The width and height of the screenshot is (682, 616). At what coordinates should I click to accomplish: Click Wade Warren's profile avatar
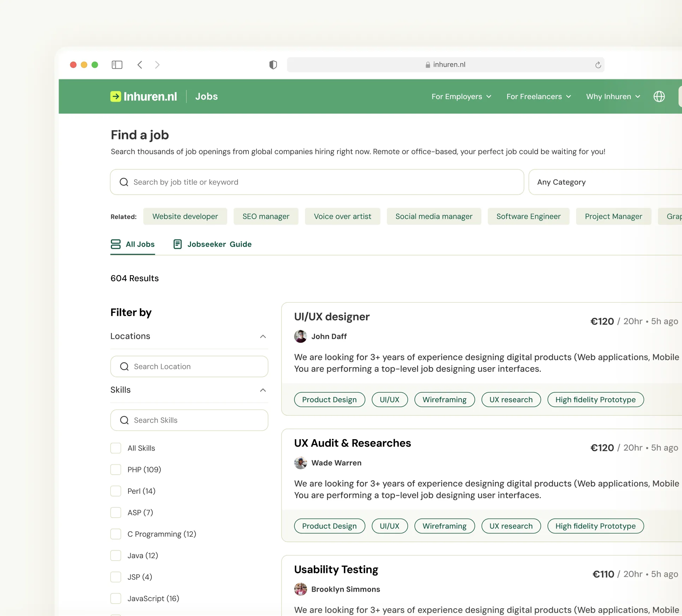click(x=300, y=463)
